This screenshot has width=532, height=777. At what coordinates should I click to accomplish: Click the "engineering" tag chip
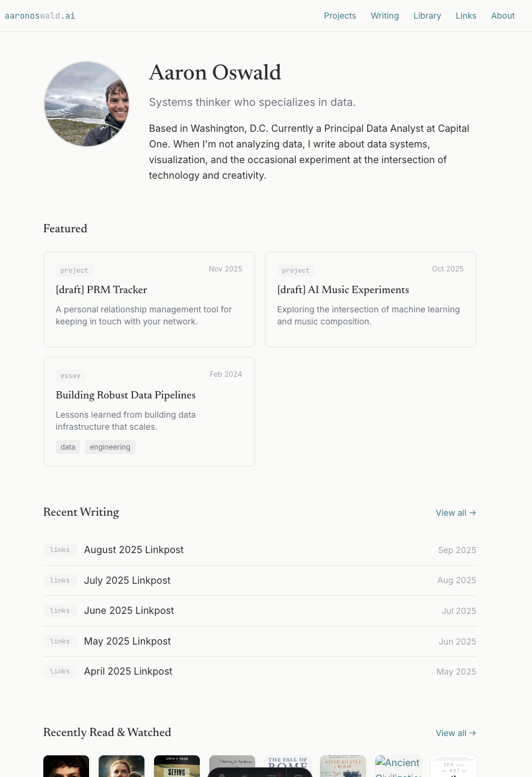(110, 447)
